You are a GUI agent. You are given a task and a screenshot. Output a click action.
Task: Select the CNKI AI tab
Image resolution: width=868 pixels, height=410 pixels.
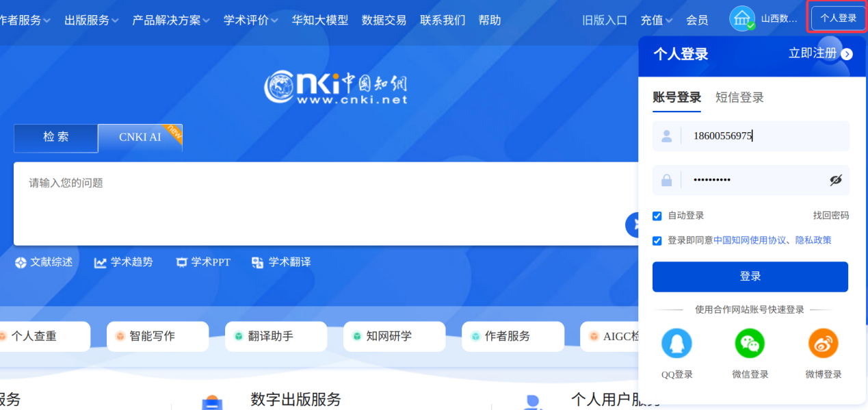[140, 138]
